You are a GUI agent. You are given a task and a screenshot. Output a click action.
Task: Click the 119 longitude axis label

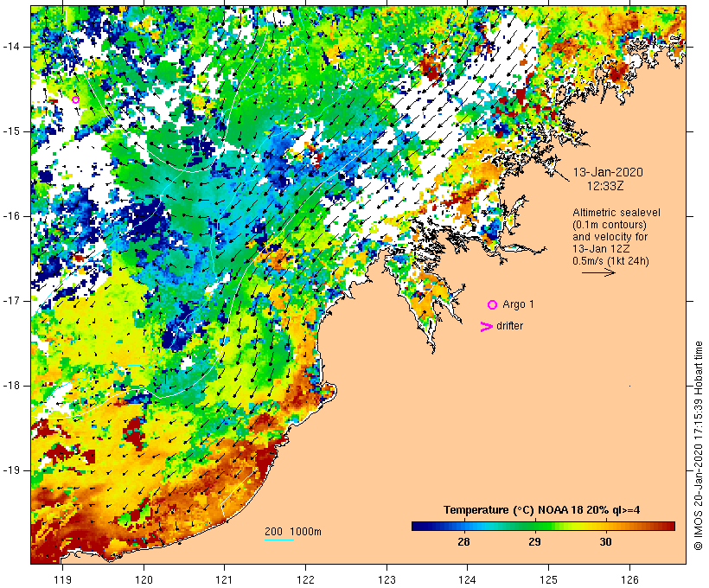click(62, 580)
